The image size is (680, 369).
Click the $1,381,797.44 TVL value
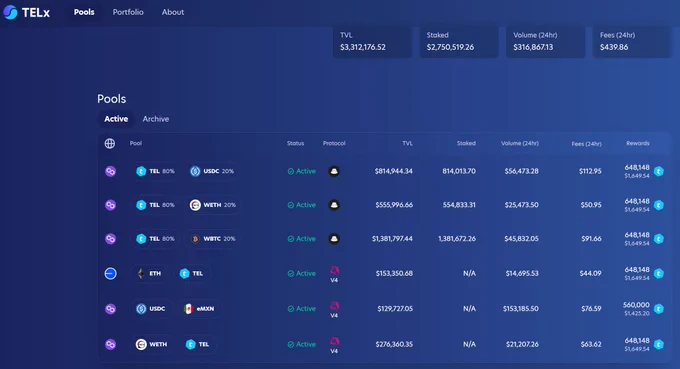(x=392, y=239)
